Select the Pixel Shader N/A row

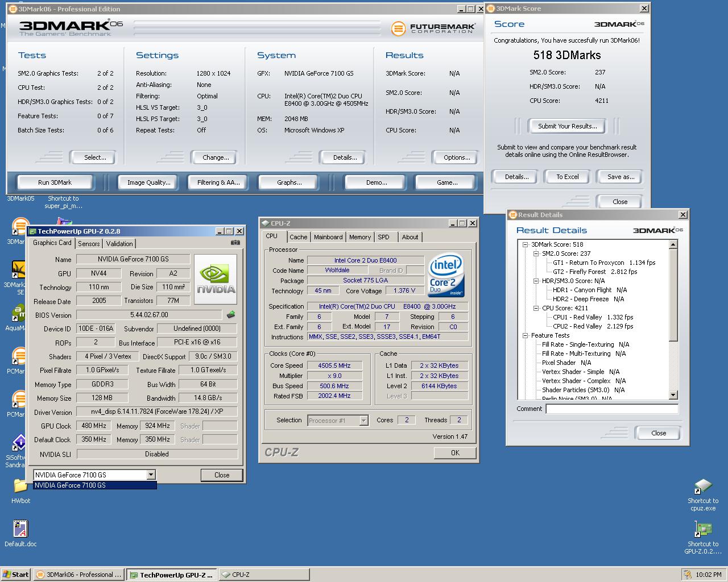(x=566, y=363)
